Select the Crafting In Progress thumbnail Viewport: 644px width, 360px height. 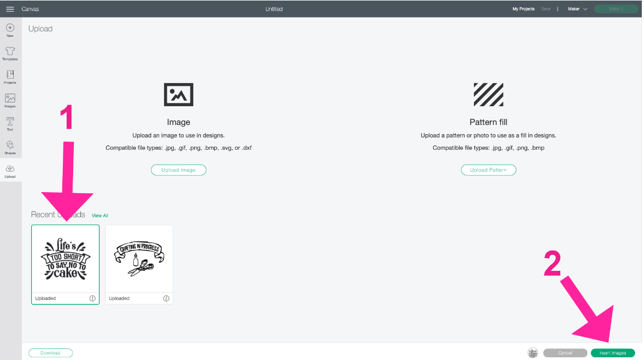point(139,259)
